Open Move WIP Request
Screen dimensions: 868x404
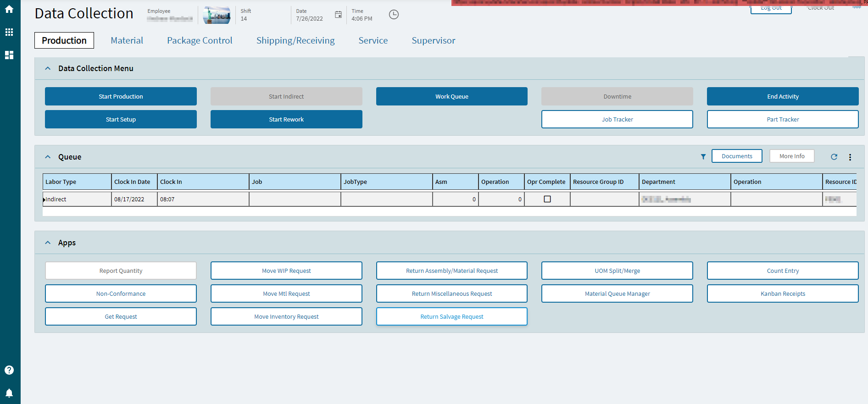coord(286,271)
